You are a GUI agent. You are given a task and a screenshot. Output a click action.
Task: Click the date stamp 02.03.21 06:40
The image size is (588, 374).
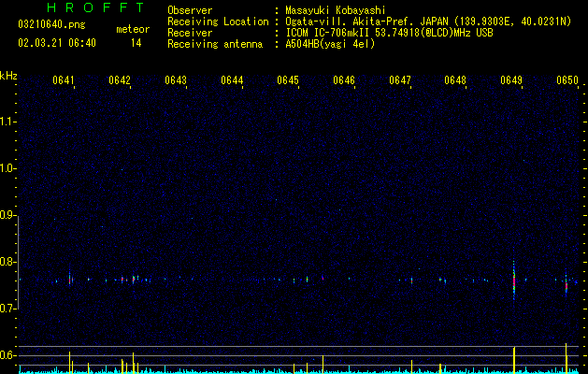tap(57, 43)
